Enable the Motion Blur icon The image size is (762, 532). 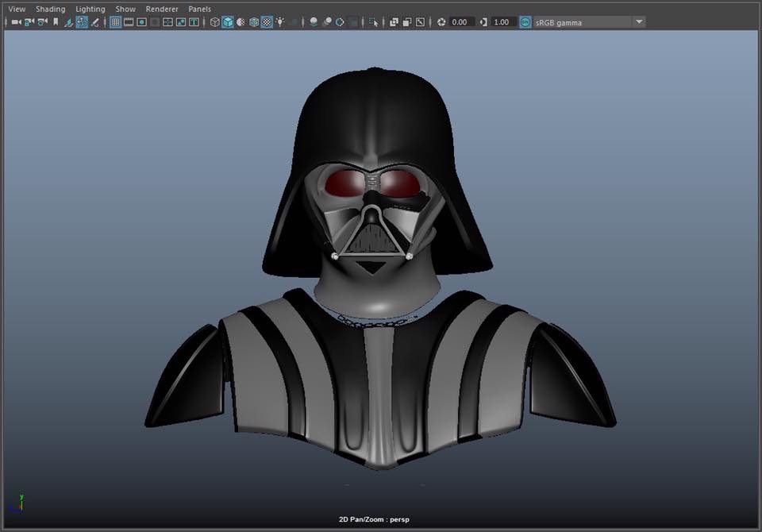pos(327,22)
